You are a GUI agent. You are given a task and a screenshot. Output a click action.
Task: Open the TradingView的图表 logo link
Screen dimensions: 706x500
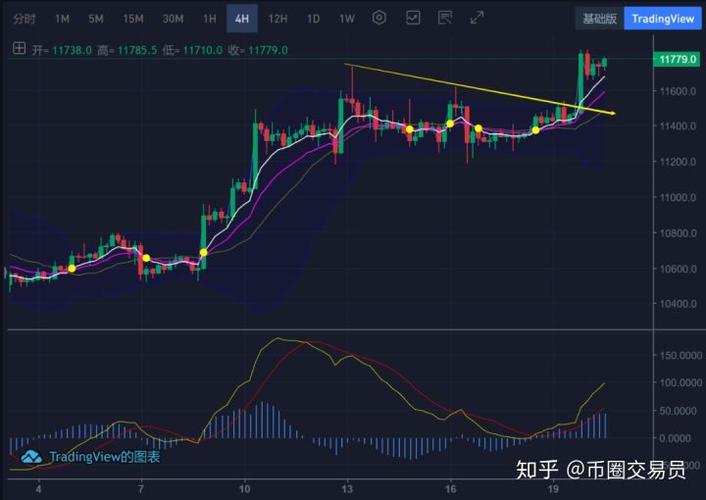(x=90, y=457)
